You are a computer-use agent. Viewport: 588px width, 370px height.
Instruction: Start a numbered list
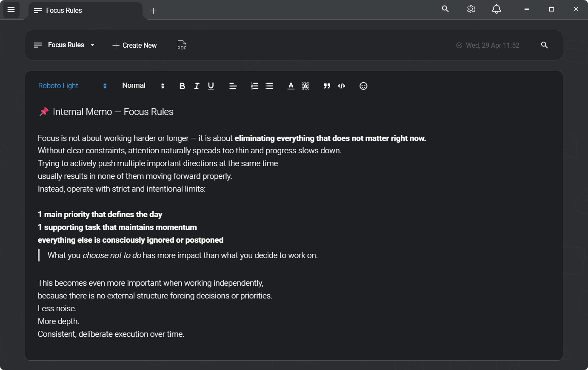coord(254,86)
